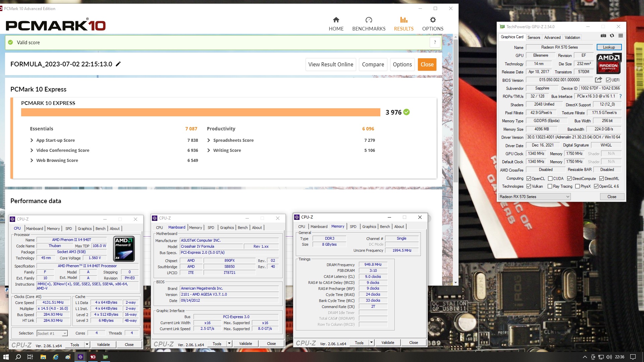Open Tools dropdown arrow in CPU window
Image resolution: width=644 pixels, height=362 pixels.
point(87,344)
